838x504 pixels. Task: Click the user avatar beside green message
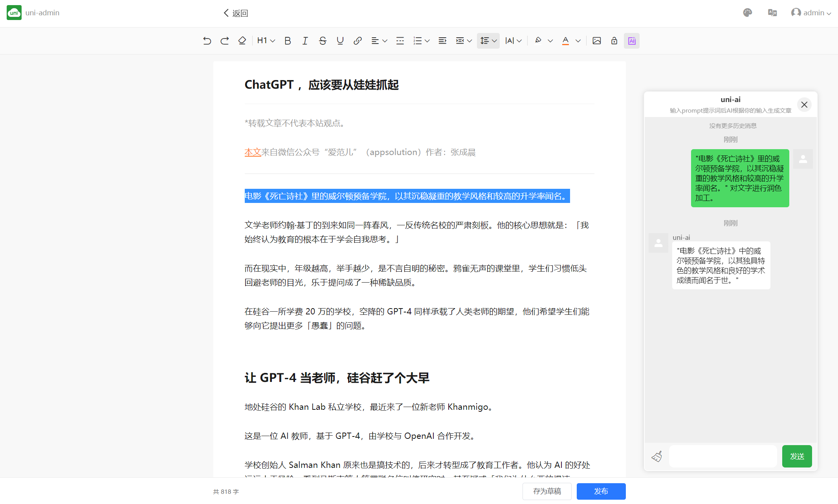803,159
